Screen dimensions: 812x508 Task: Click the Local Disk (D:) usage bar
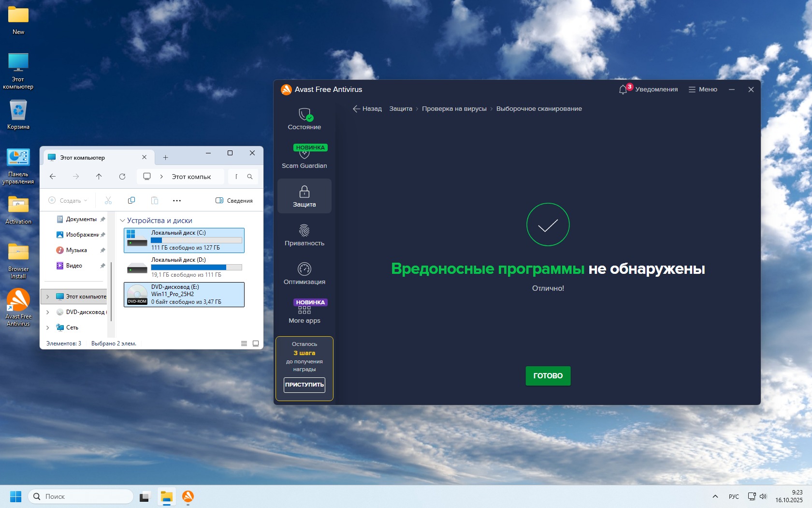tap(196, 267)
